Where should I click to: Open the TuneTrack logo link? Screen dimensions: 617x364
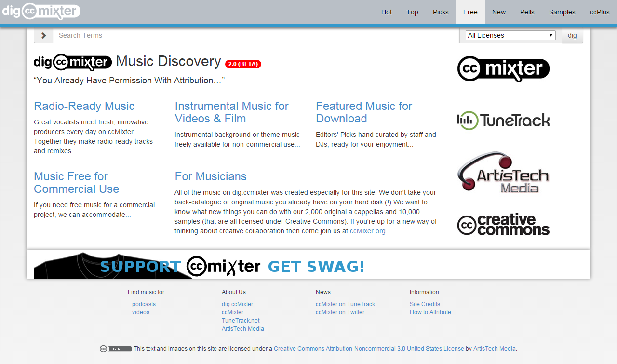[503, 121]
